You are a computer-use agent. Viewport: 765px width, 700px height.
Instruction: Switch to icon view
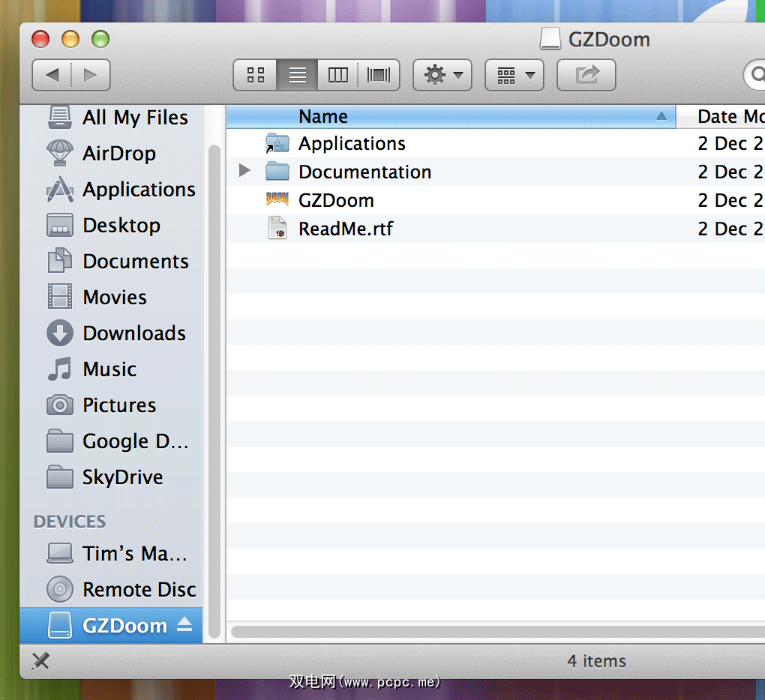point(255,75)
